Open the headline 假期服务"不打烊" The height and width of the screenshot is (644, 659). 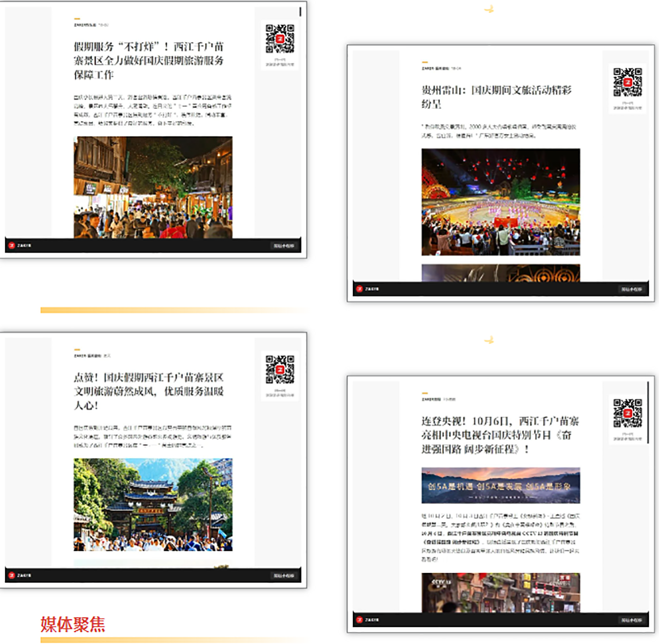pyautogui.click(x=148, y=60)
